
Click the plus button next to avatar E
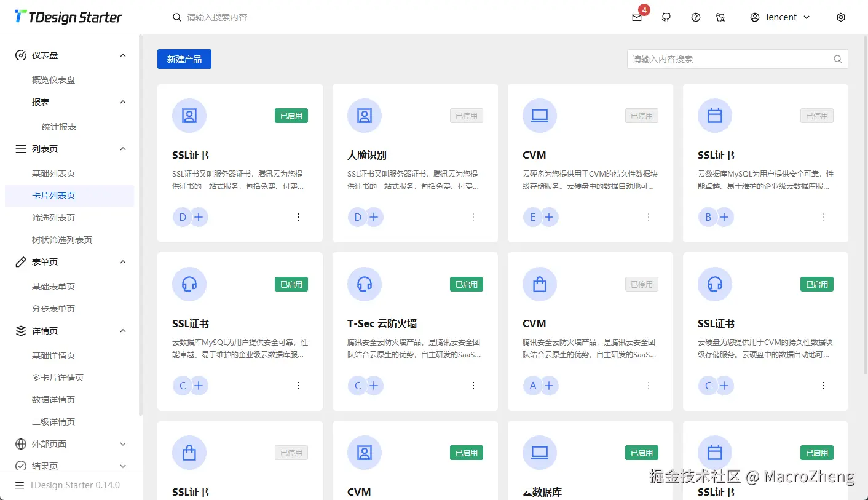coord(549,217)
